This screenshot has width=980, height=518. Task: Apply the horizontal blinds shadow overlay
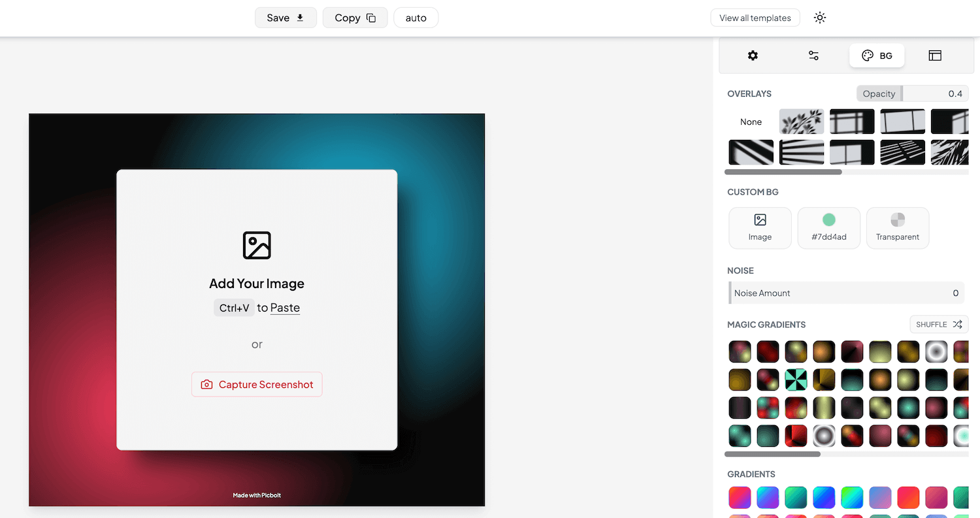(802, 152)
